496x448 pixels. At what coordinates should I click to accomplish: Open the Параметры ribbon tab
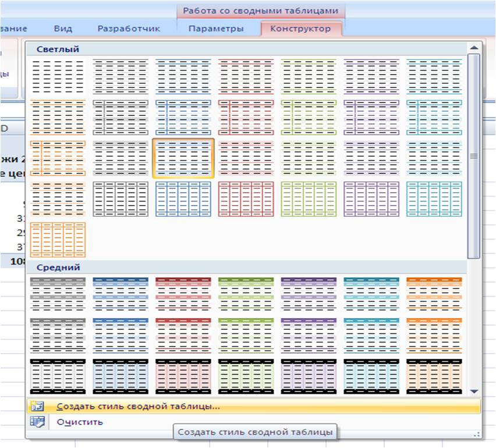pos(216,29)
